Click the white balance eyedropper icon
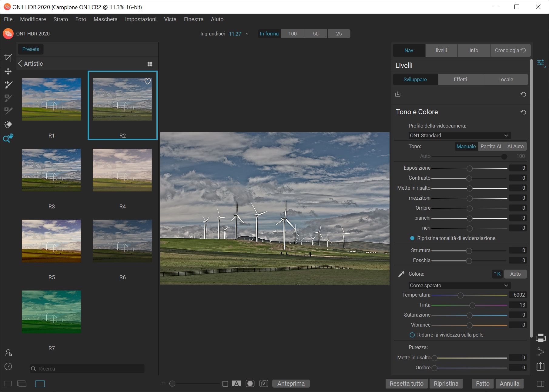 coord(401,274)
